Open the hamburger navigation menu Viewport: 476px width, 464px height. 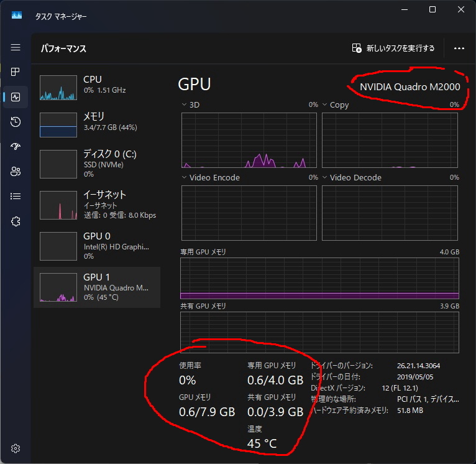point(16,48)
